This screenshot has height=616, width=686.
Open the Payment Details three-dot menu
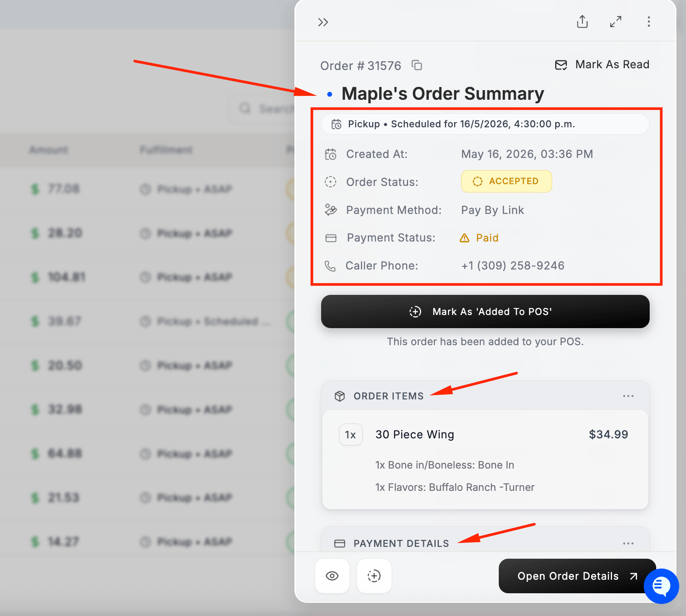pos(628,543)
